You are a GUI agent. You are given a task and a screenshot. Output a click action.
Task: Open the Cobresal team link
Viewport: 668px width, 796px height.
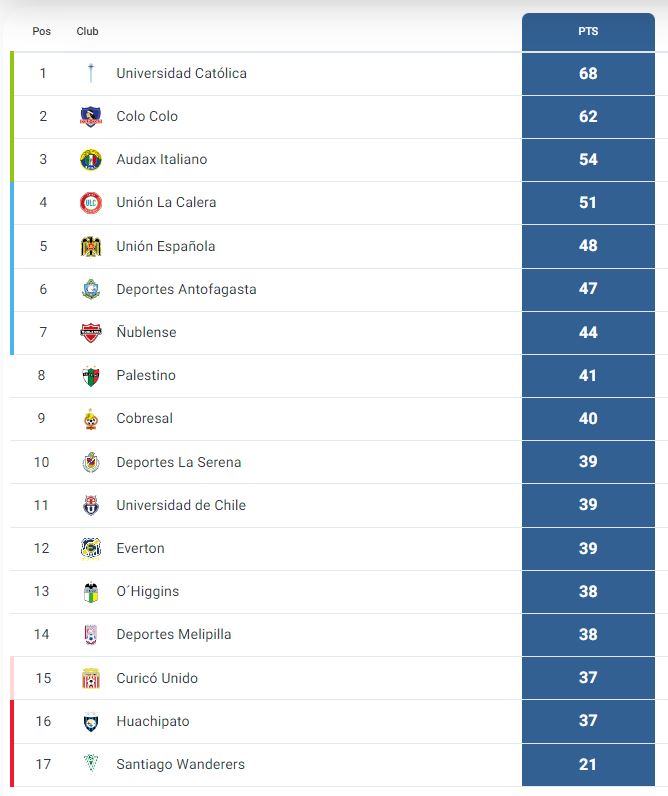(145, 418)
